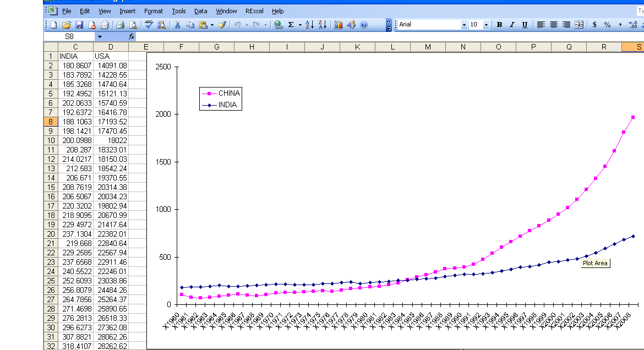Open the Data menu

201,11
